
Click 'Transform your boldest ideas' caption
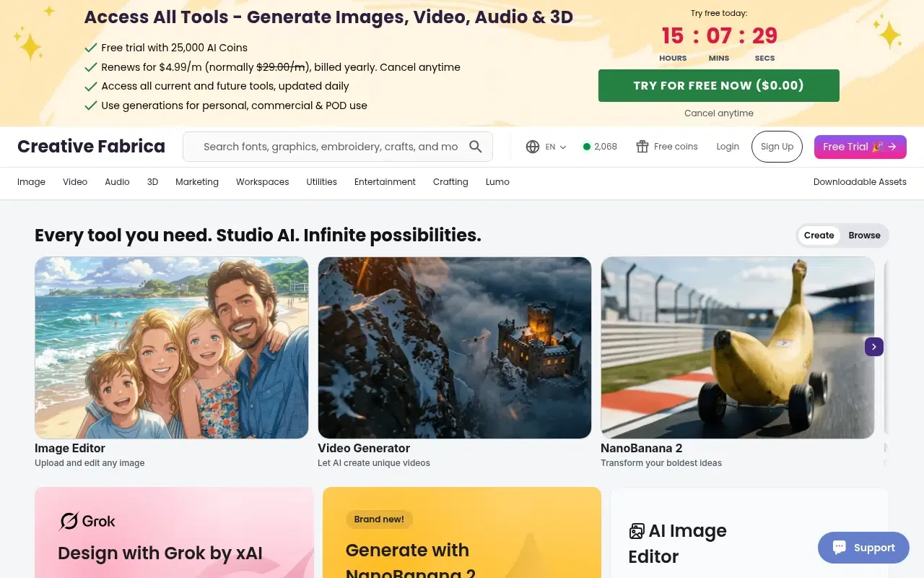coord(661,463)
